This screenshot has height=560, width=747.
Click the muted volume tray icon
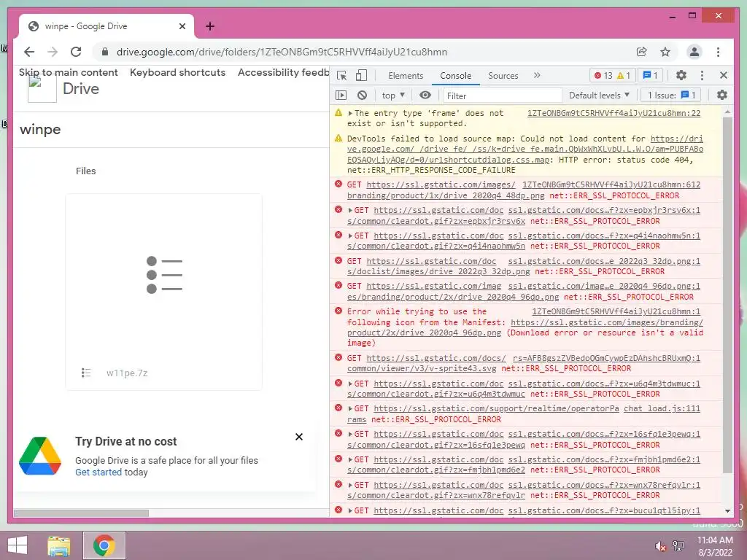pyautogui.click(x=660, y=546)
